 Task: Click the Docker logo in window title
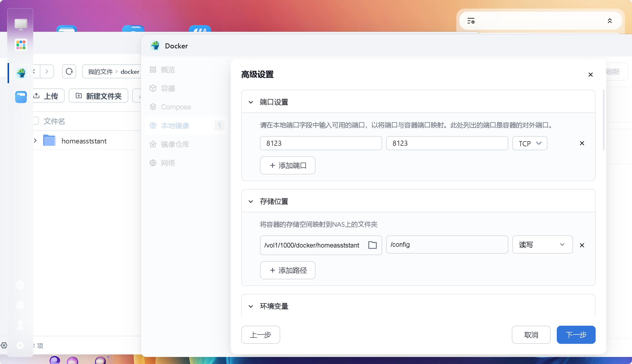pyautogui.click(x=155, y=46)
